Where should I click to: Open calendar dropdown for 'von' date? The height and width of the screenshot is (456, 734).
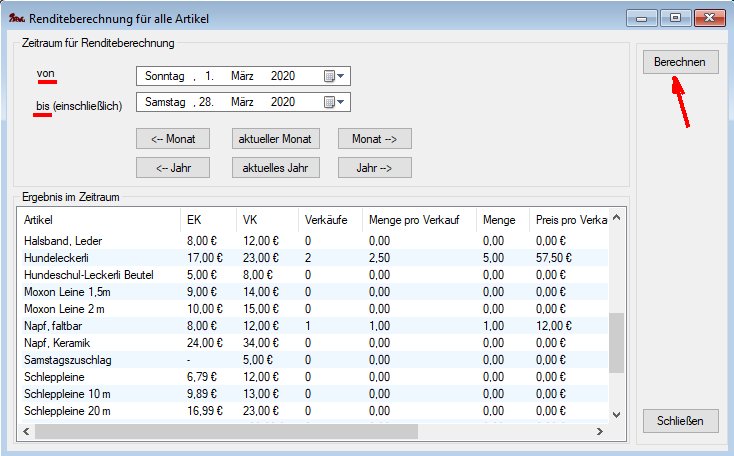tap(334, 76)
